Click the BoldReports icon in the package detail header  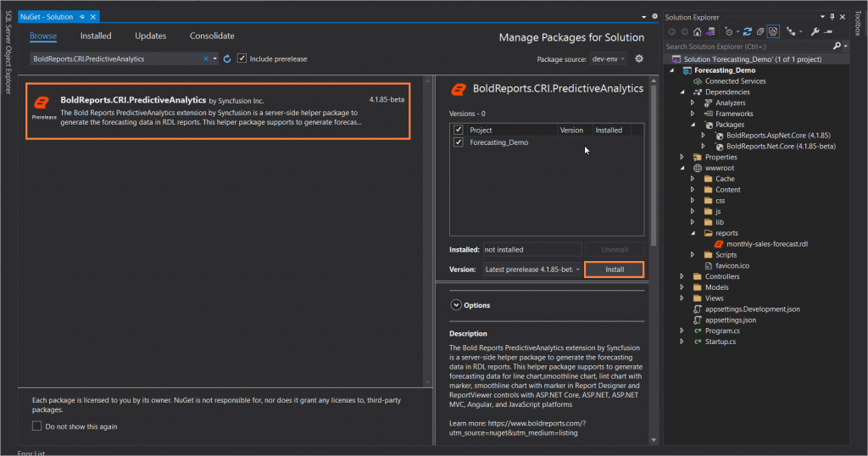459,89
